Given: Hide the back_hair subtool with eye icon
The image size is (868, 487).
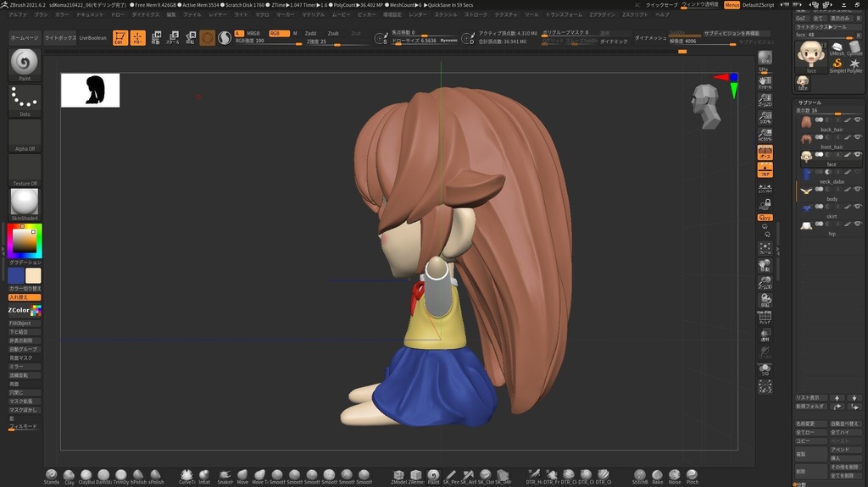Looking at the screenshot, I should [857, 120].
